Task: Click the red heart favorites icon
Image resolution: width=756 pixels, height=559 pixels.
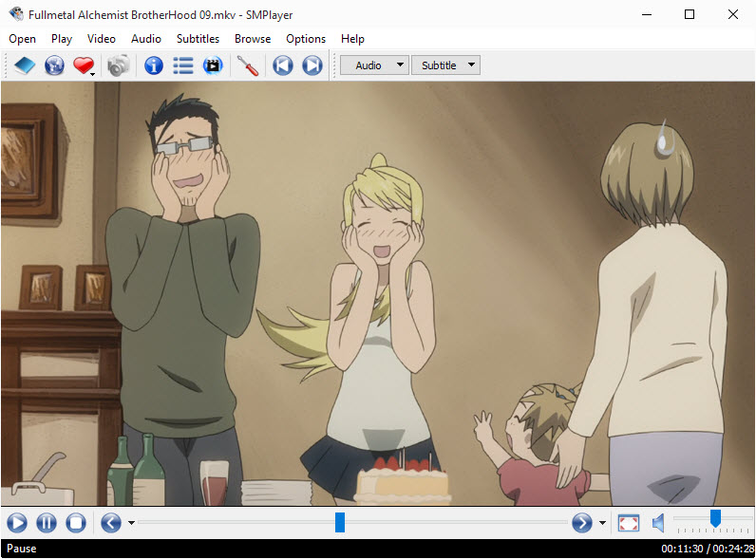Action: click(83, 65)
